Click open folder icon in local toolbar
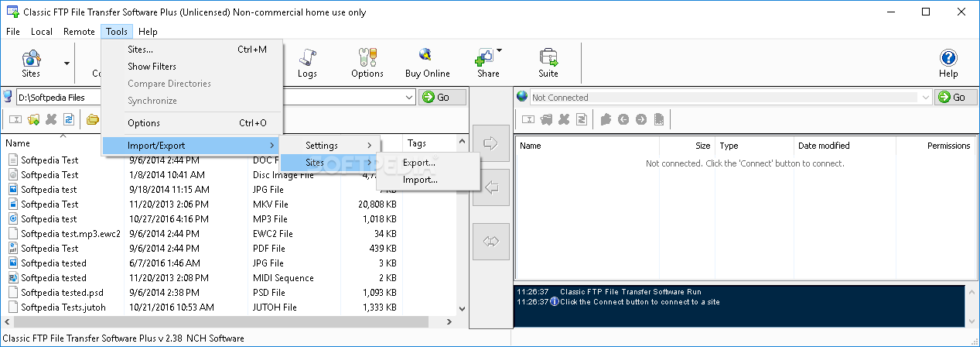 click(x=92, y=119)
